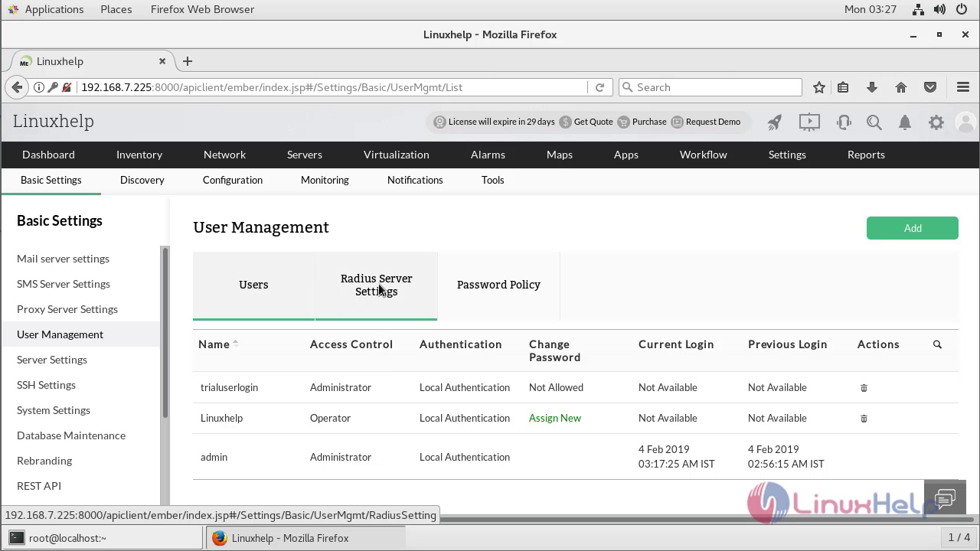Switch to the Configuration settings tab
The width and height of the screenshot is (980, 551).
coord(233,180)
